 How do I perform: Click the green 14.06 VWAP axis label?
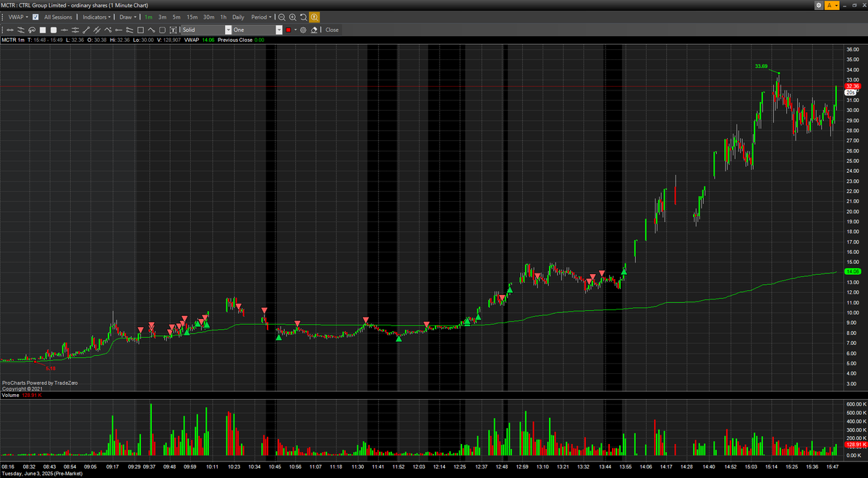[851, 271]
